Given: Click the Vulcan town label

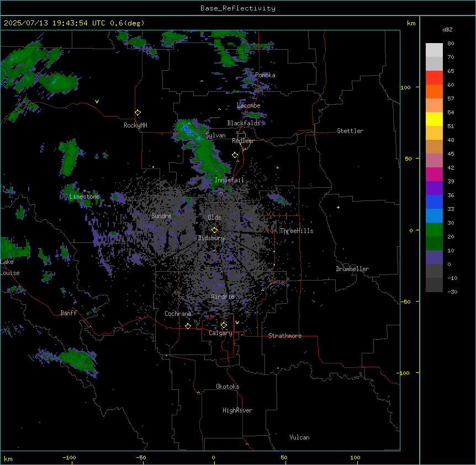Looking at the screenshot, I should click(x=299, y=437).
